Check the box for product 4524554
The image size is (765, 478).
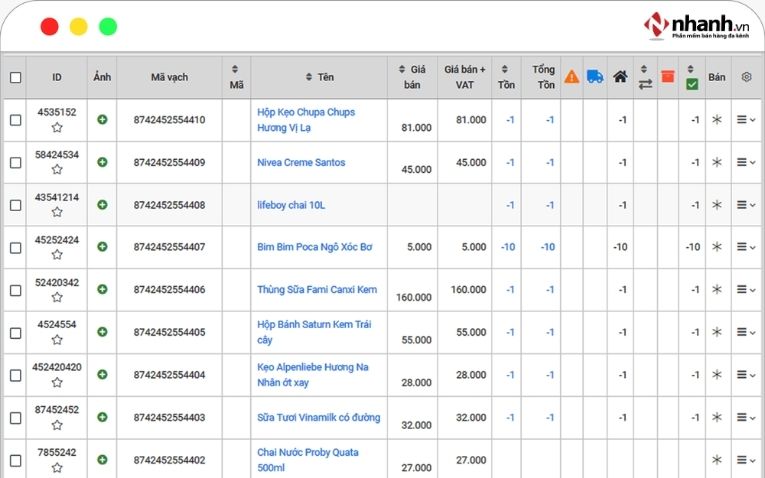(16, 333)
